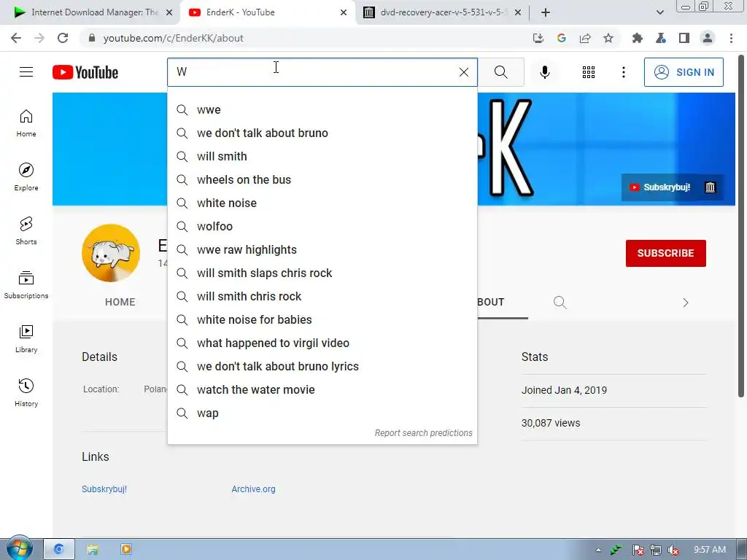747x560 pixels.
Task: Clear the search box with the X
Action: [x=463, y=72]
